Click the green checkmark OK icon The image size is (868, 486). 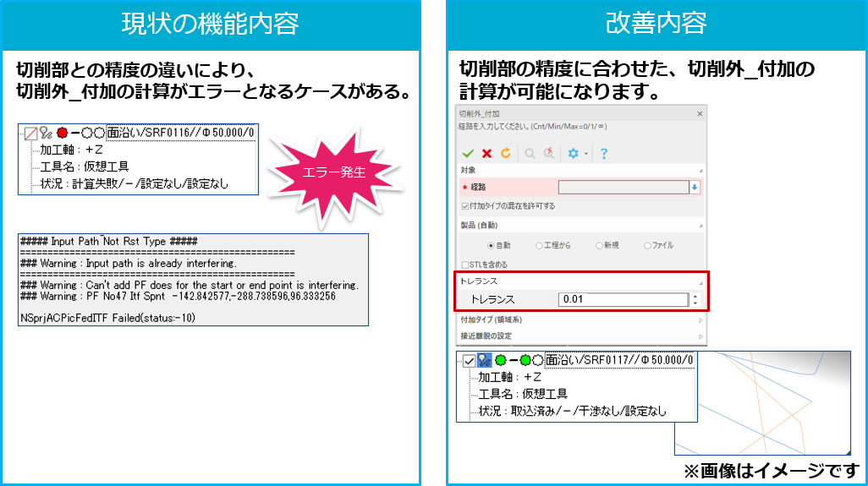coord(467,153)
